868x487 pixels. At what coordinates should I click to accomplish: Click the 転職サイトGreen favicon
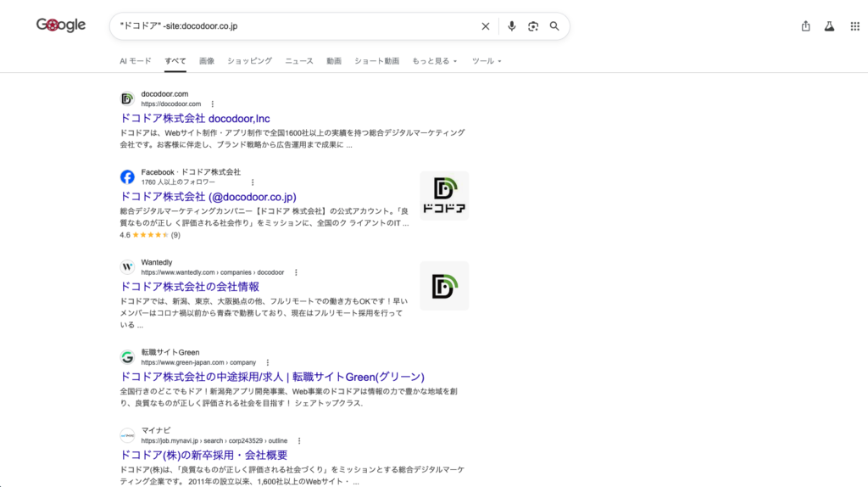coord(127,357)
